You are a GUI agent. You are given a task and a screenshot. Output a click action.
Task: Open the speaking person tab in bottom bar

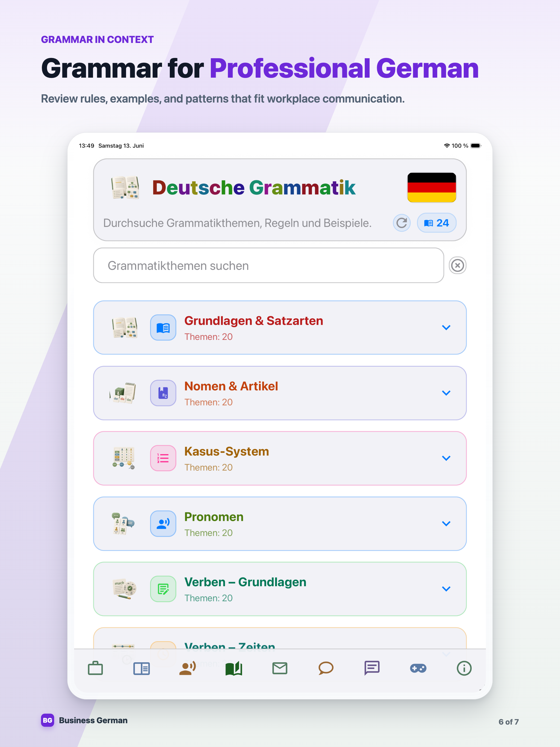click(188, 668)
